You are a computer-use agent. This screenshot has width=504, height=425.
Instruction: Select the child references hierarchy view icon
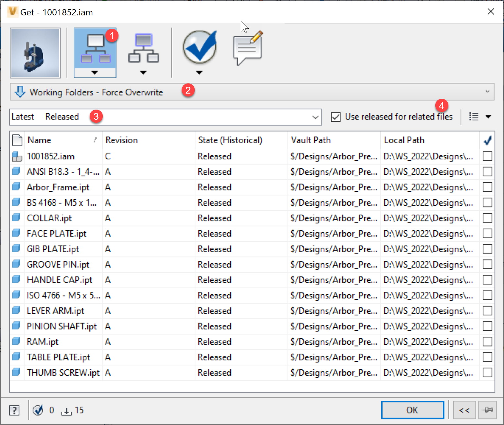tap(95, 49)
